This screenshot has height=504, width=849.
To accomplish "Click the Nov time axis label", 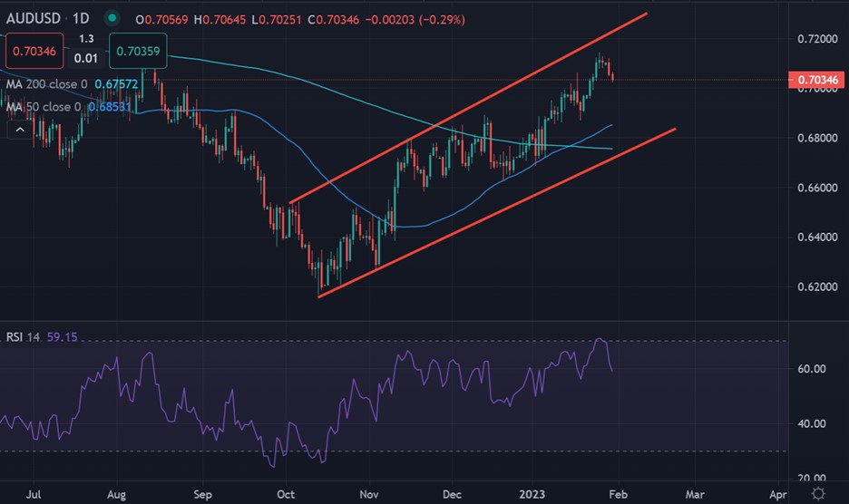I will click(369, 494).
